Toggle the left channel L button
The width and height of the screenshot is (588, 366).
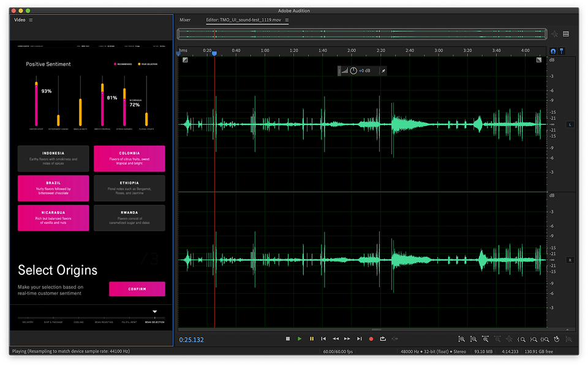[570, 125]
